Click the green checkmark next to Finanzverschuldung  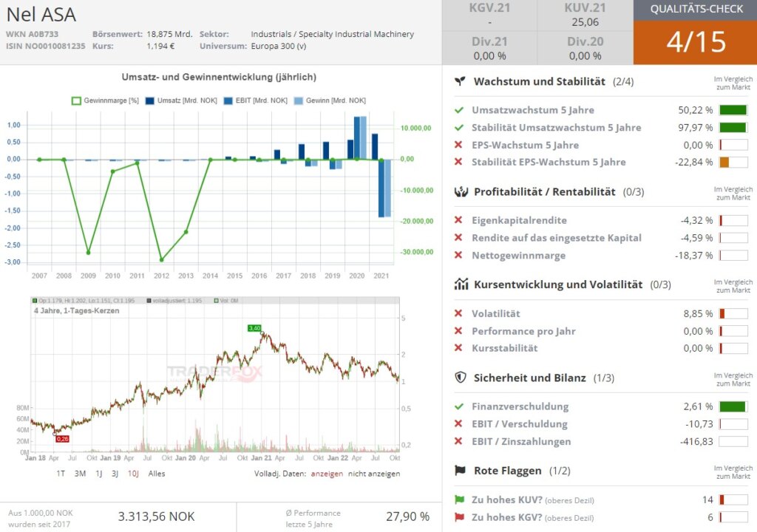[x=459, y=406]
